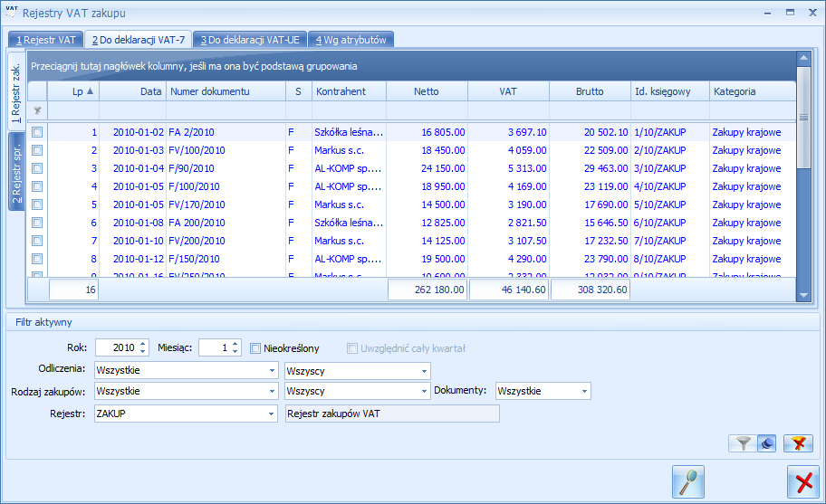Click Numer dokumentu filter row cell
This screenshot has height=504, width=826.
pyautogui.click(x=226, y=111)
